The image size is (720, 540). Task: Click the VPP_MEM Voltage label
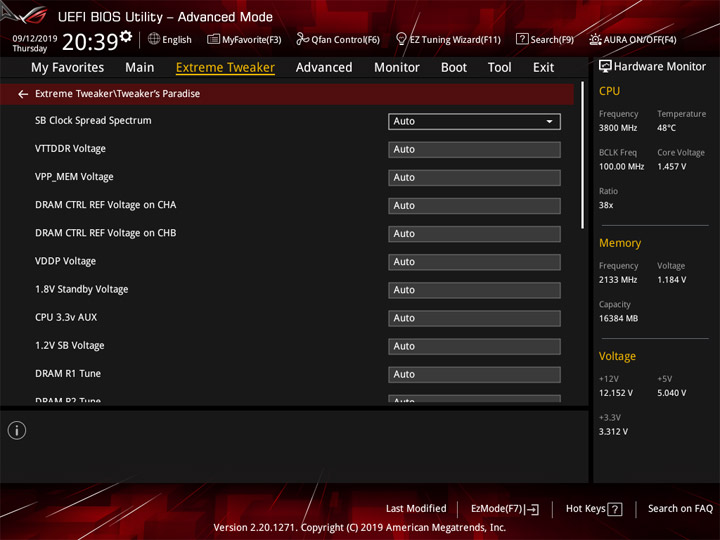(x=74, y=177)
